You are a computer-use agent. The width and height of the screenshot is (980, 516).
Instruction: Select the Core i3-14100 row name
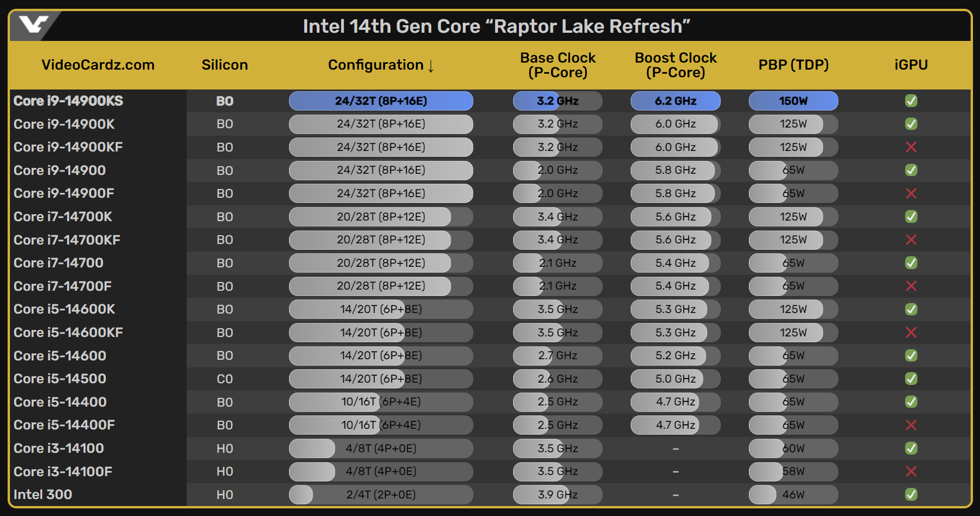[x=59, y=448]
